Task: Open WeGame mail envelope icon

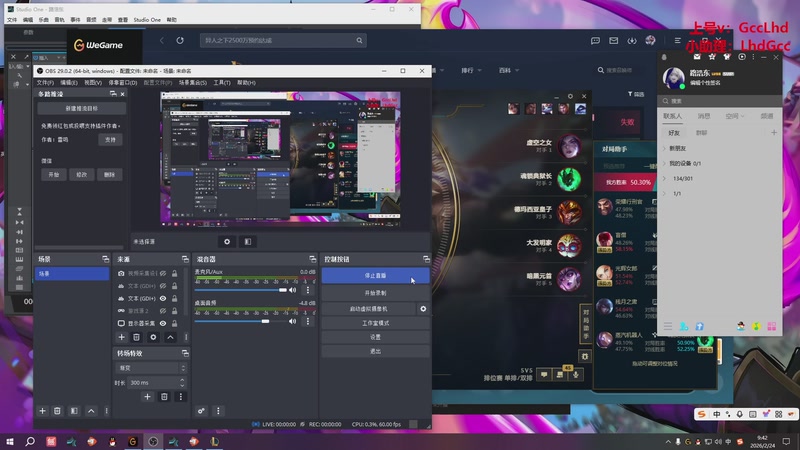Action: coord(613,40)
